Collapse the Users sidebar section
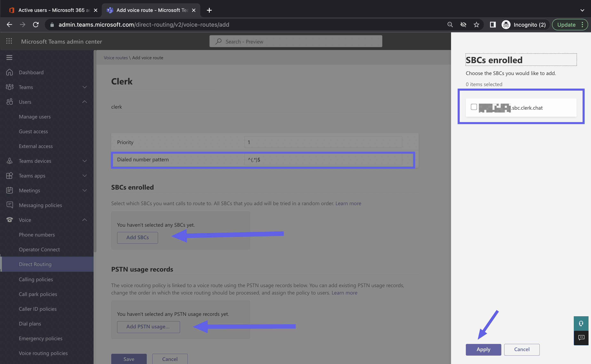Image resolution: width=591 pixels, height=364 pixels. point(85,102)
